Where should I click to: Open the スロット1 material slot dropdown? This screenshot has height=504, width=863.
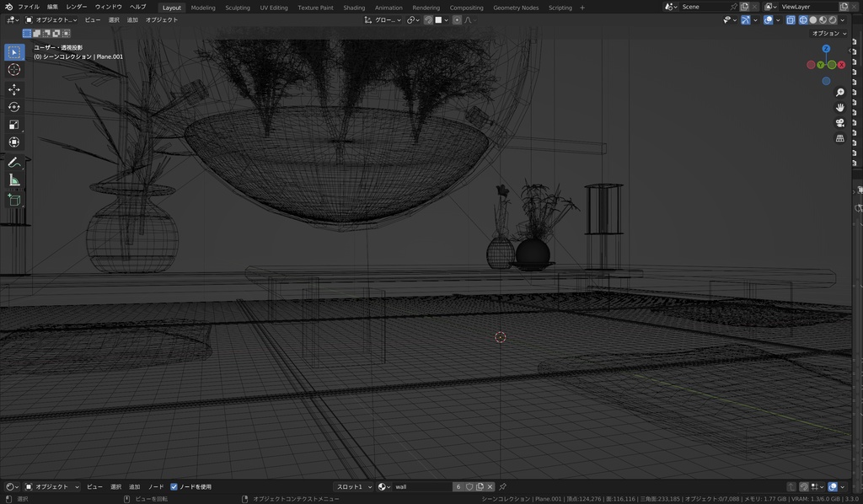pyautogui.click(x=354, y=487)
